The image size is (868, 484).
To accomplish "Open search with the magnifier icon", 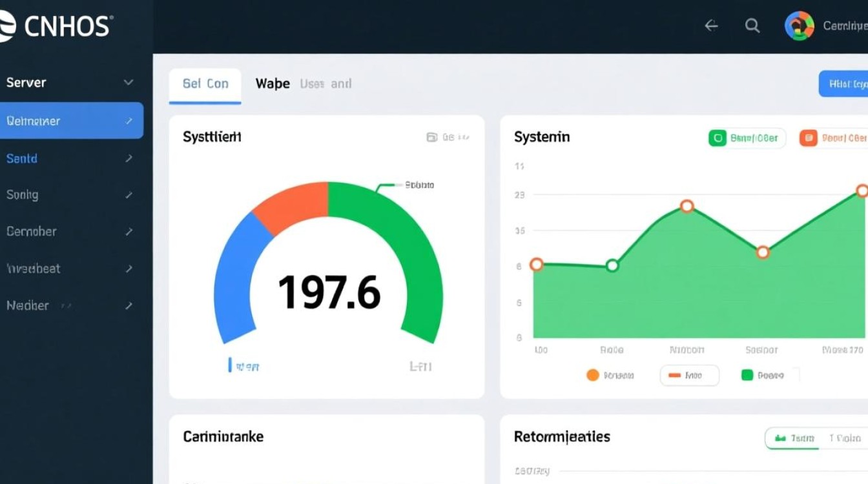I will tap(752, 26).
